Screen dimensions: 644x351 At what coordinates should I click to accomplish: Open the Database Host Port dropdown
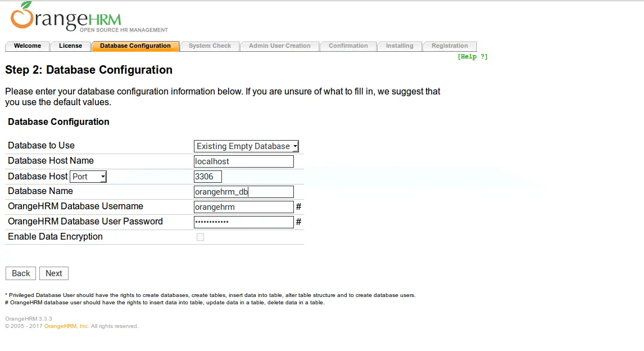coord(88,177)
